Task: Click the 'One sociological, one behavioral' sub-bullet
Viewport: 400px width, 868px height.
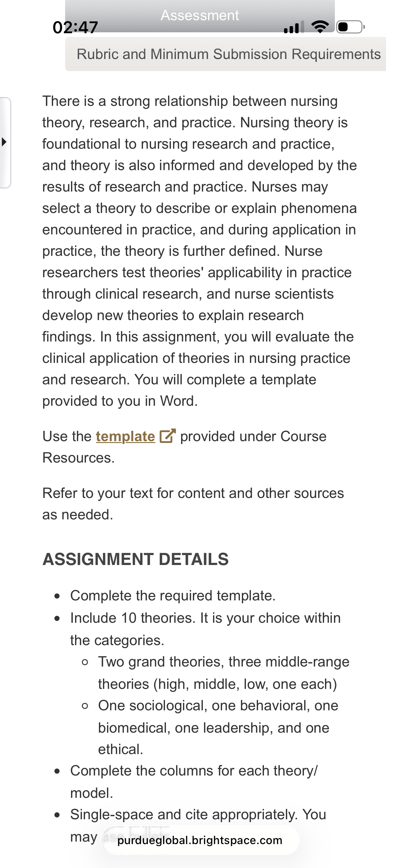Action: click(x=218, y=727)
